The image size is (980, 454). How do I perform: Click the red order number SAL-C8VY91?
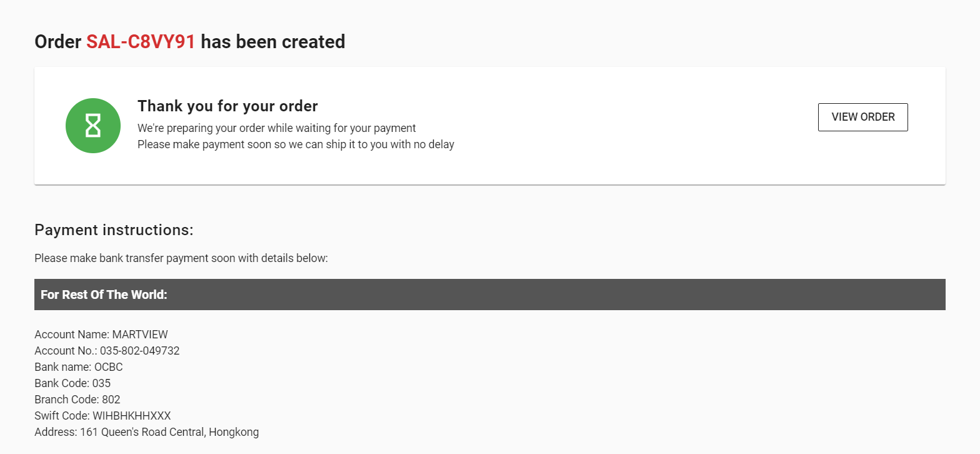(x=141, y=42)
